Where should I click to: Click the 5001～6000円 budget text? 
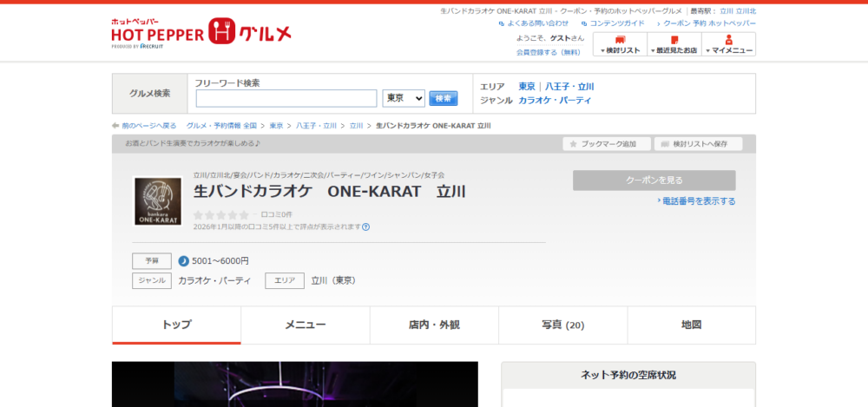click(x=220, y=261)
